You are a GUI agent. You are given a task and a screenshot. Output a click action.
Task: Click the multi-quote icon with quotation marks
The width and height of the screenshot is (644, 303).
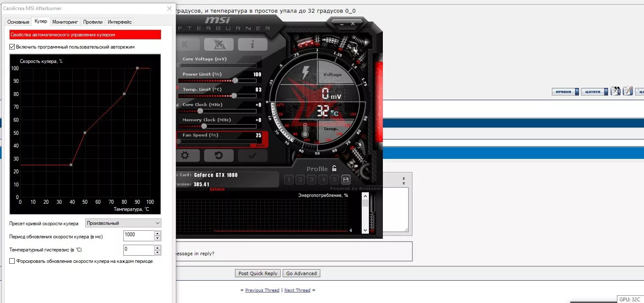point(616,91)
